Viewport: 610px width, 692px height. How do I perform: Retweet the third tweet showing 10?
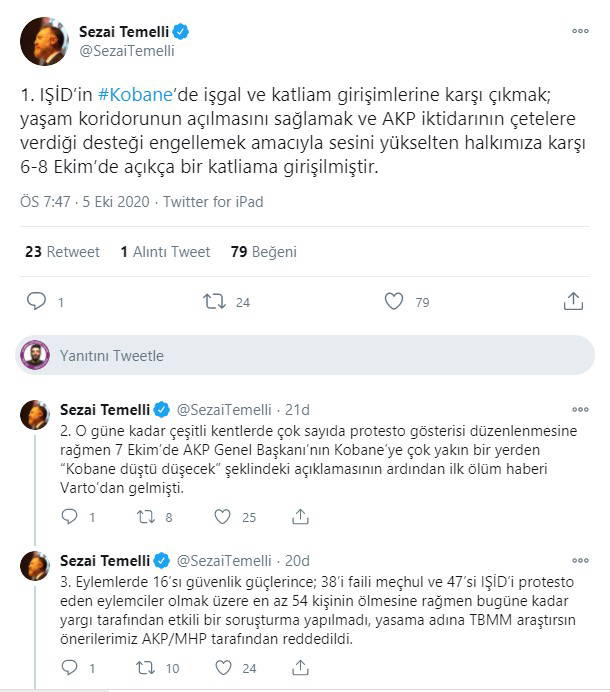[146, 666]
